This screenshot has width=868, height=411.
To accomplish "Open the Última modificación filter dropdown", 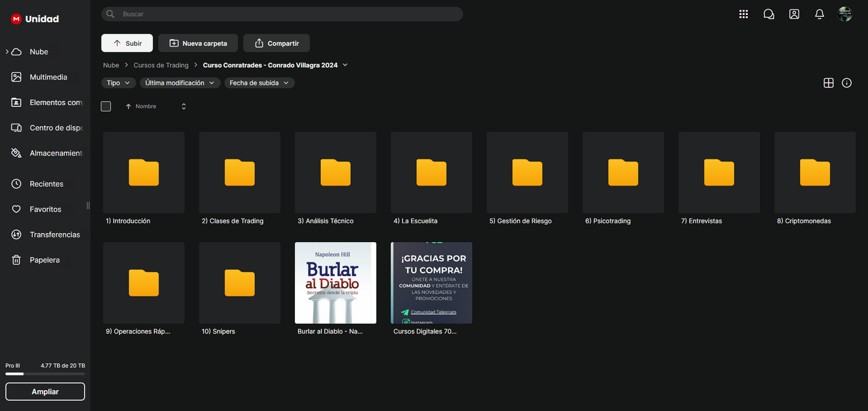I will [180, 83].
